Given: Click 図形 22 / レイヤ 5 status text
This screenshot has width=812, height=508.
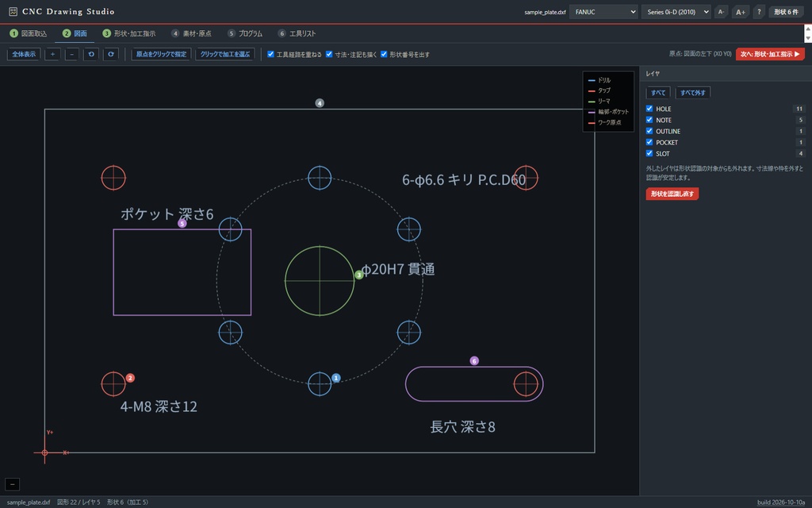Looking at the screenshot, I should click(79, 502).
